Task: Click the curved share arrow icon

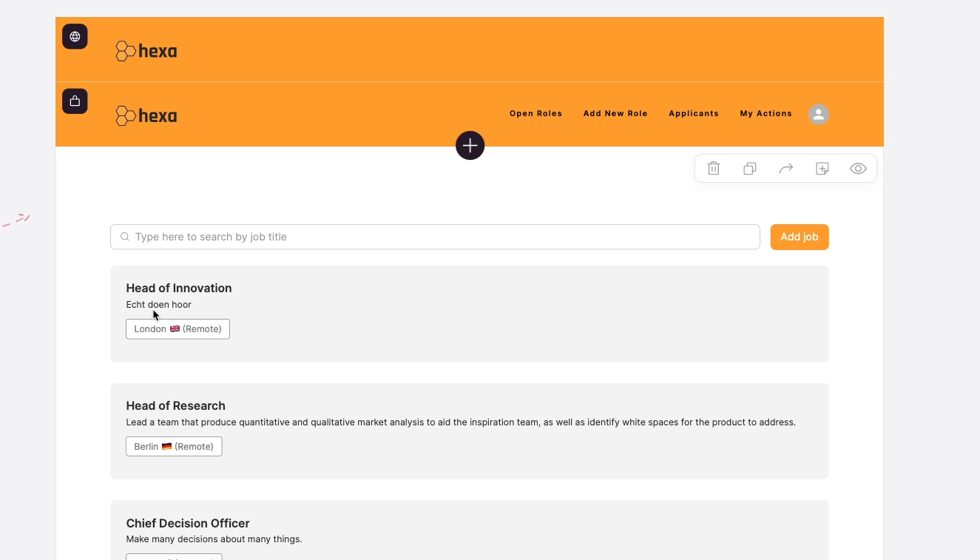Action: coord(786,169)
